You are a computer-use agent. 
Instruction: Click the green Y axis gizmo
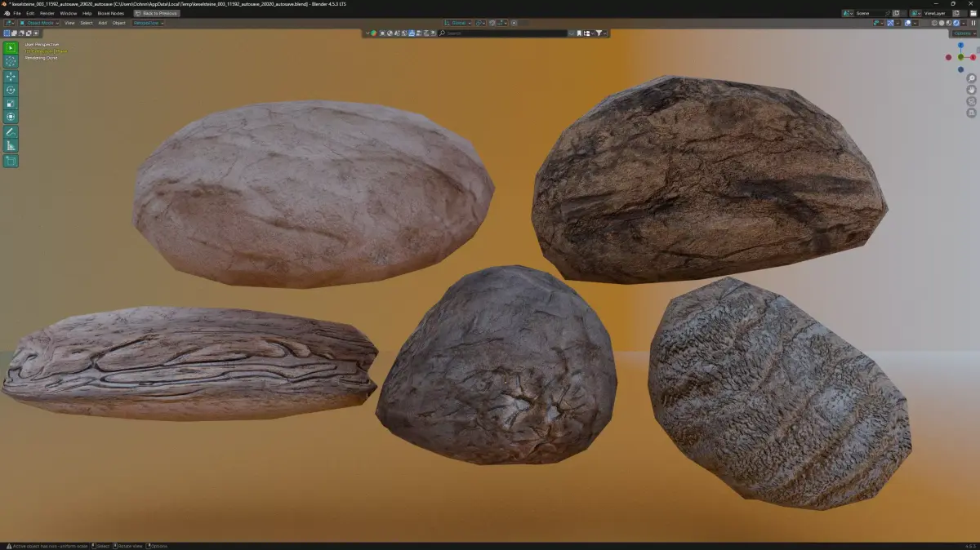click(960, 57)
